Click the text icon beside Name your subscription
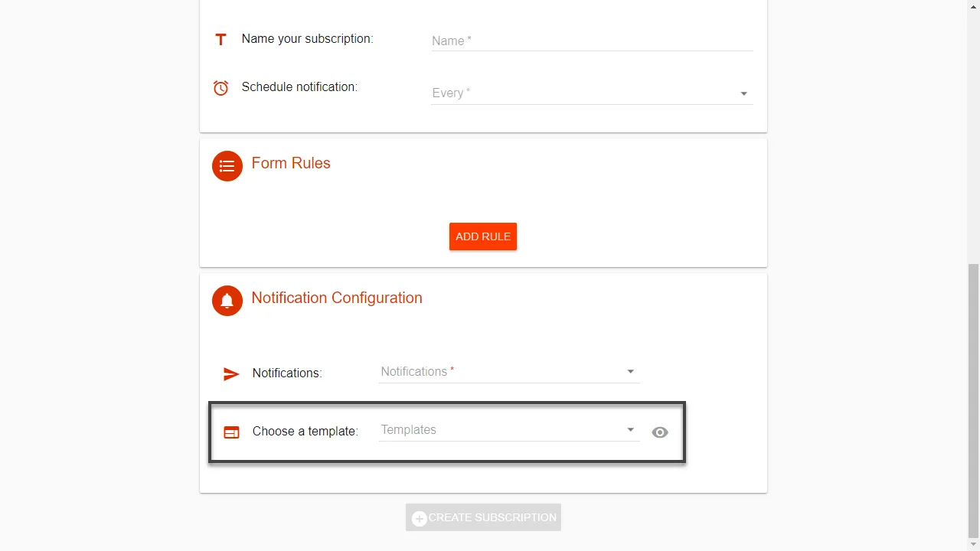 pos(220,39)
